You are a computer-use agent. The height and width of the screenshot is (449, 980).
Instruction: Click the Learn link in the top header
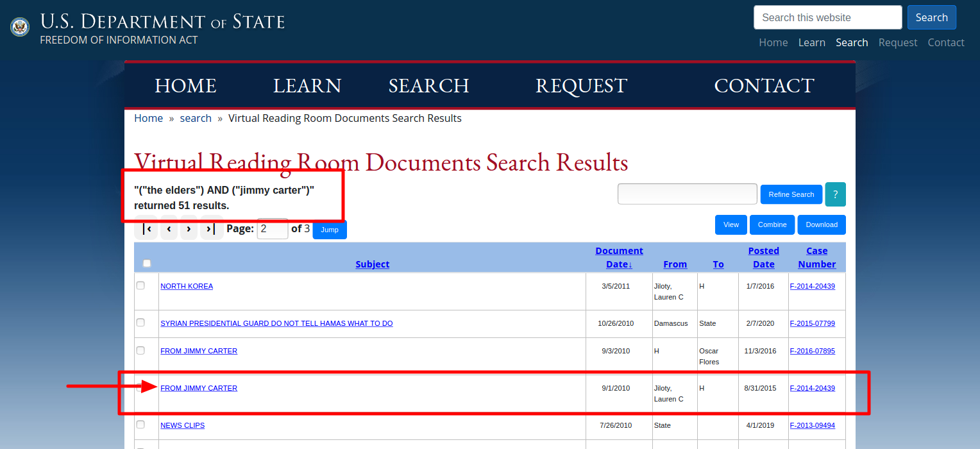tap(812, 42)
